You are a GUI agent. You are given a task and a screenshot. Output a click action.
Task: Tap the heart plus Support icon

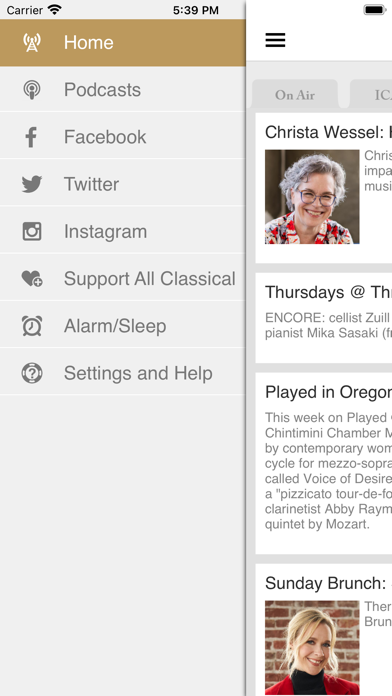tap(32, 279)
